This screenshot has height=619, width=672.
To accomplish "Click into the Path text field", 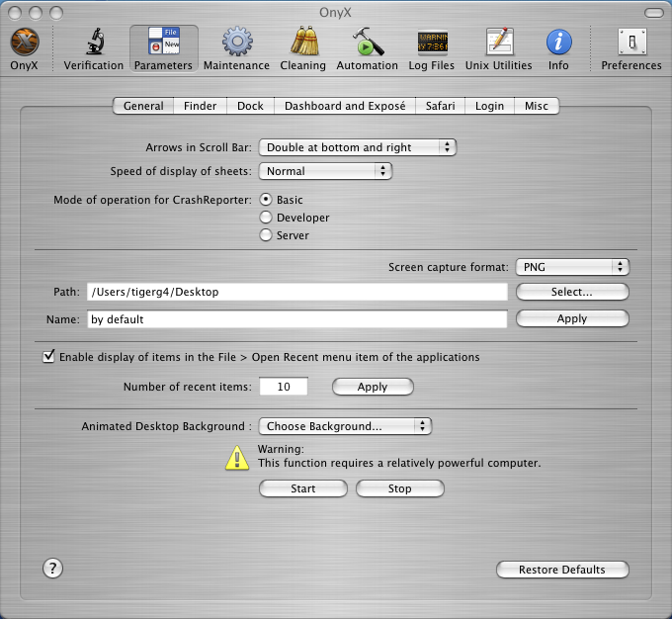I will [297, 292].
